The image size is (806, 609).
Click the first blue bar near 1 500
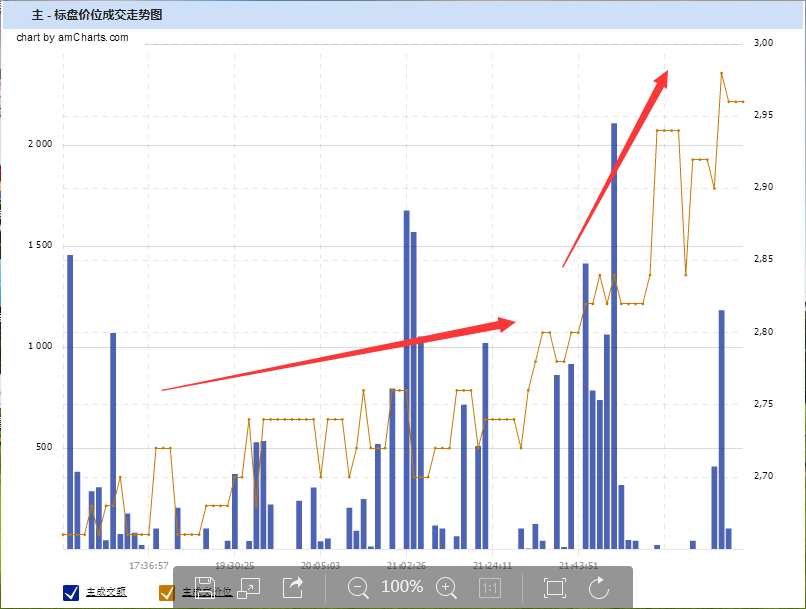[x=70, y=402]
